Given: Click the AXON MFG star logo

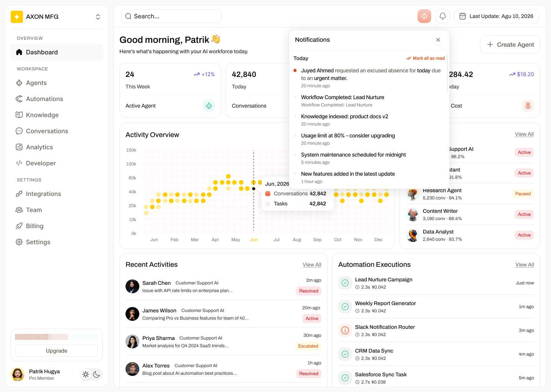Looking at the screenshot, I should point(17,17).
